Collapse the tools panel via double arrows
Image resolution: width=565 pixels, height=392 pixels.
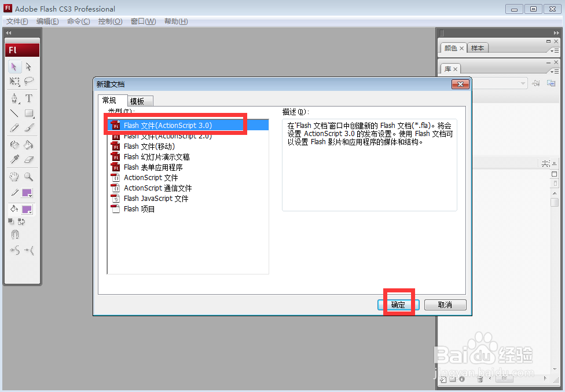coord(9,33)
